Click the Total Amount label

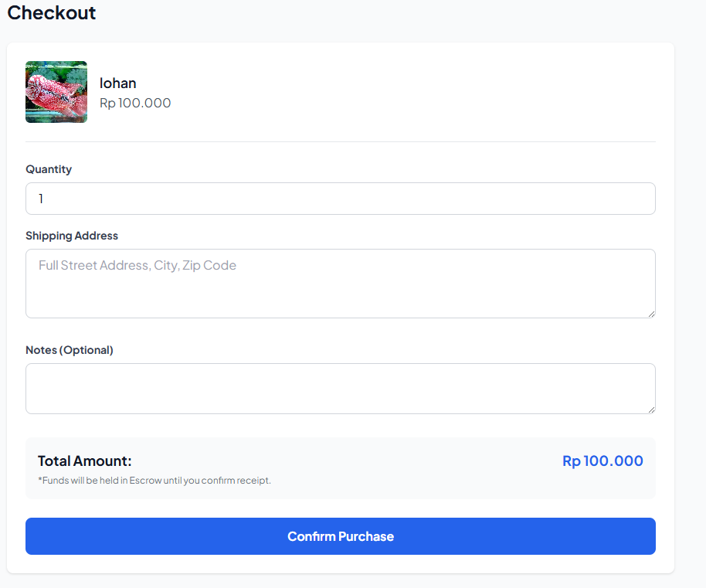click(85, 461)
